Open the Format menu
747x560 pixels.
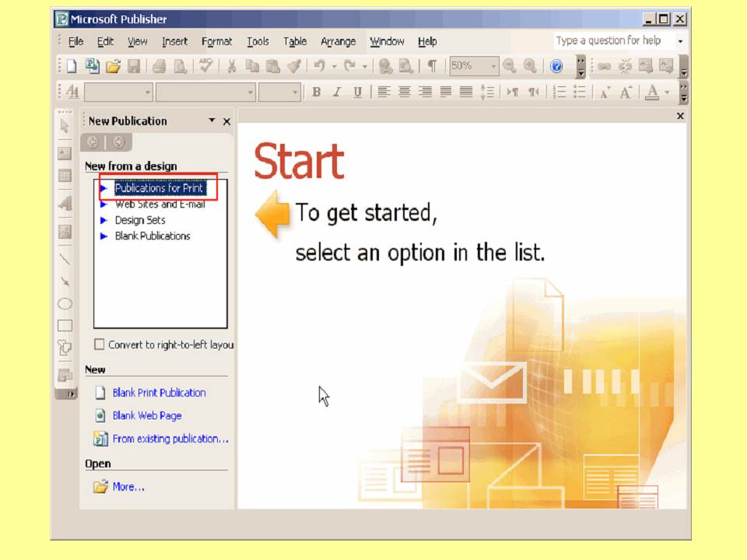tap(217, 42)
